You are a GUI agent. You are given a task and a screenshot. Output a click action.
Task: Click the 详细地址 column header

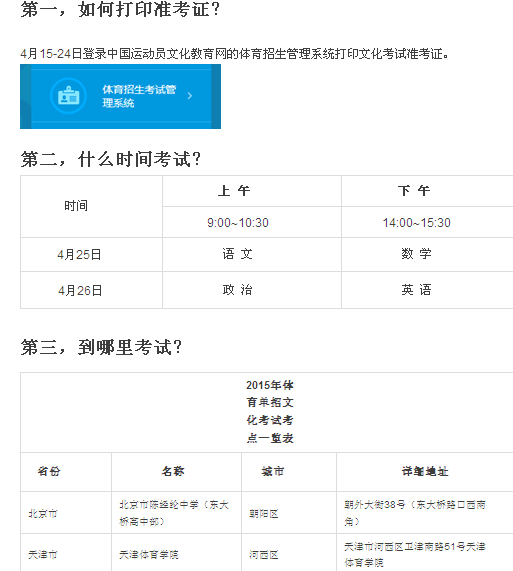tap(425, 472)
